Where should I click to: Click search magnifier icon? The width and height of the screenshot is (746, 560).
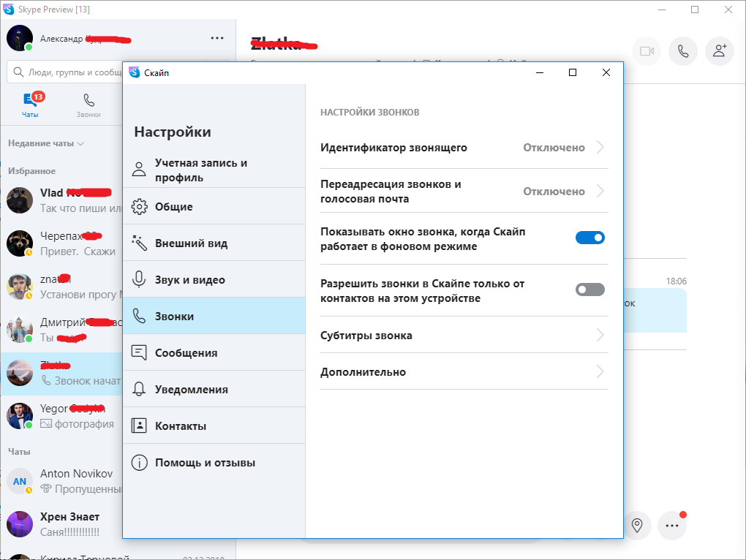click(x=18, y=72)
